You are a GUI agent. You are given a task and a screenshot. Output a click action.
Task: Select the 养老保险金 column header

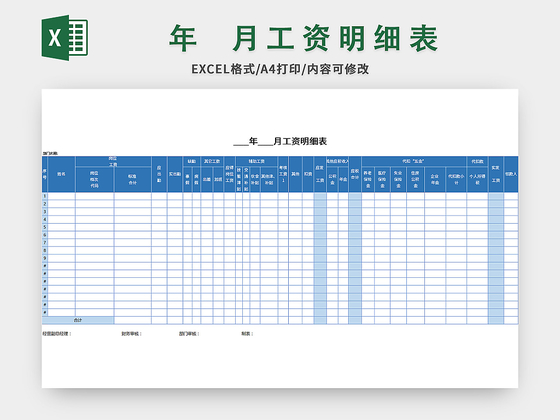(x=368, y=179)
